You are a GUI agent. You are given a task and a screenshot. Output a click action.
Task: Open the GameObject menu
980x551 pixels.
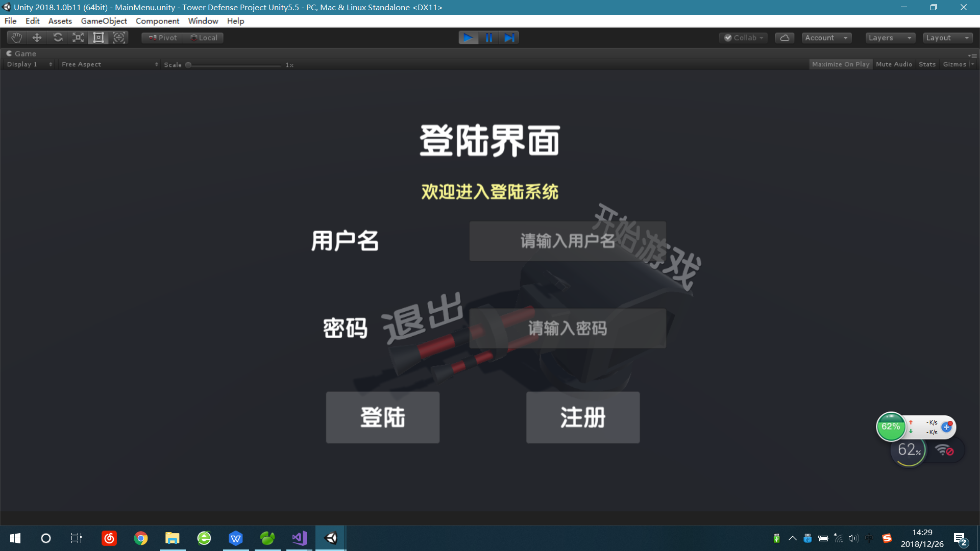point(104,21)
